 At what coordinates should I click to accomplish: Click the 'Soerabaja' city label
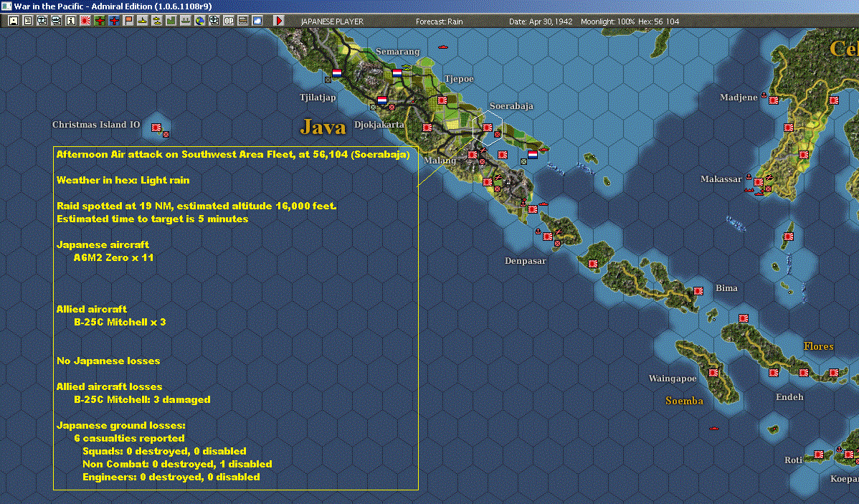[511, 105]
